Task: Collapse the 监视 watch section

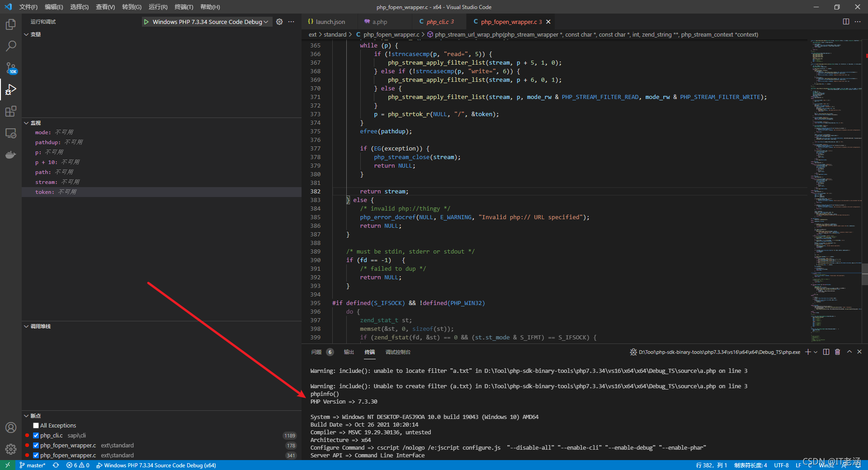Action: pyautogui.click(x=35, y=123)
